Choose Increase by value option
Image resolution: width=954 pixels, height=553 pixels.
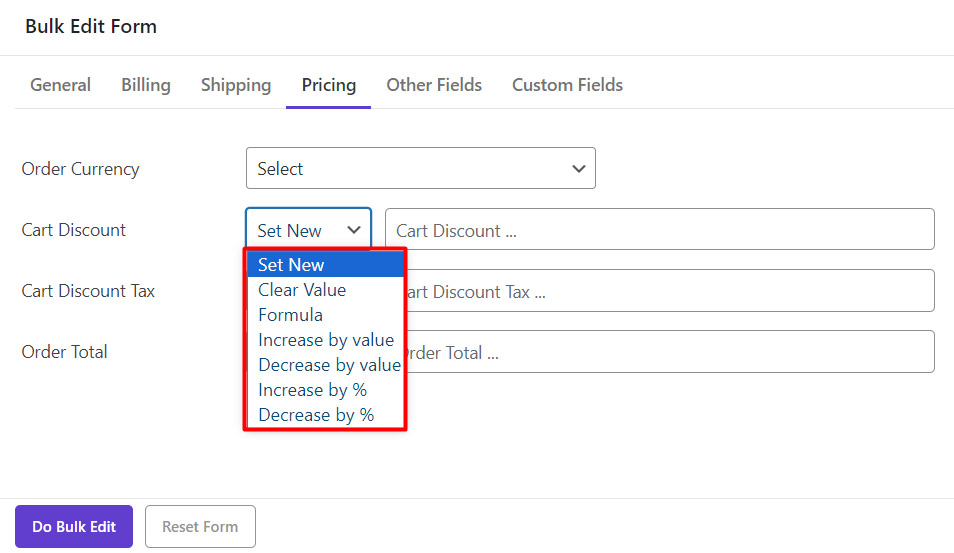pyautogui.click(x=326, y=340)
